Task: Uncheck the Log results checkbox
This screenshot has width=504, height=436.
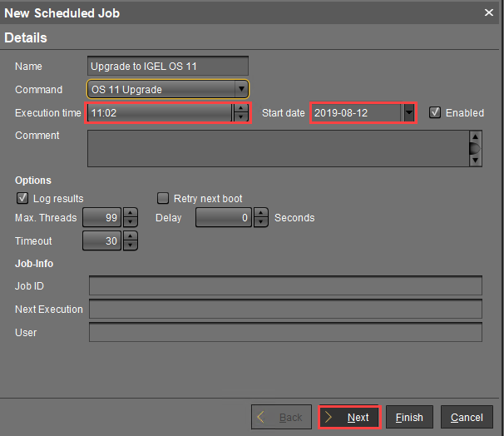Action: tap(22, 199)
